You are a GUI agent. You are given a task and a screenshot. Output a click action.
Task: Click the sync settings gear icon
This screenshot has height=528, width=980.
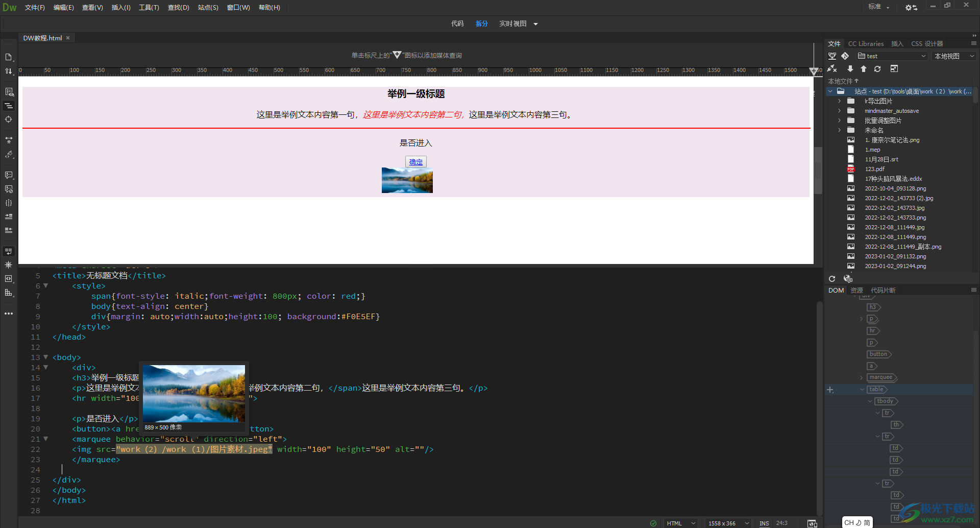click(911, 7)
